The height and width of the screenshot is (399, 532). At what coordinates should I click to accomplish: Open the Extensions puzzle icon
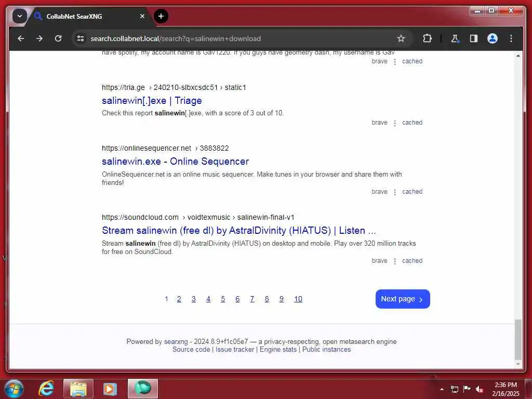tap(427, 38)
